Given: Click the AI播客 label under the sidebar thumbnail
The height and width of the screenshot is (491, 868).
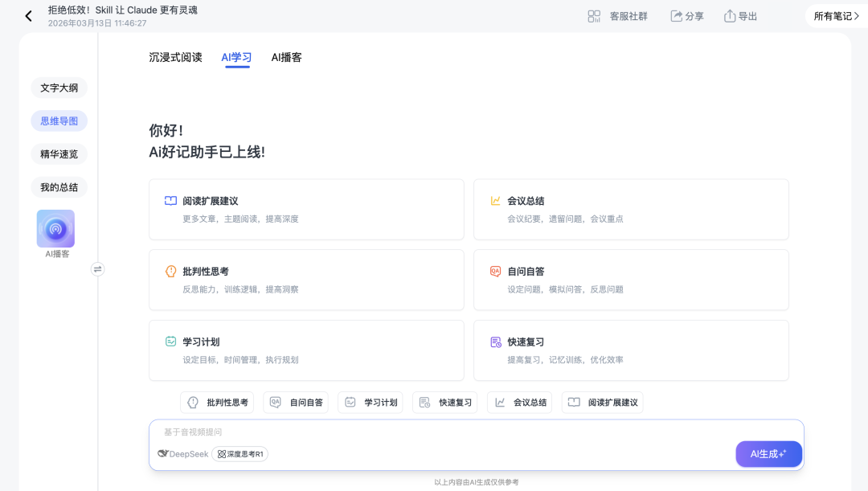Looking at the screenshot, I should pyautogui.click(x=57, y=254).
